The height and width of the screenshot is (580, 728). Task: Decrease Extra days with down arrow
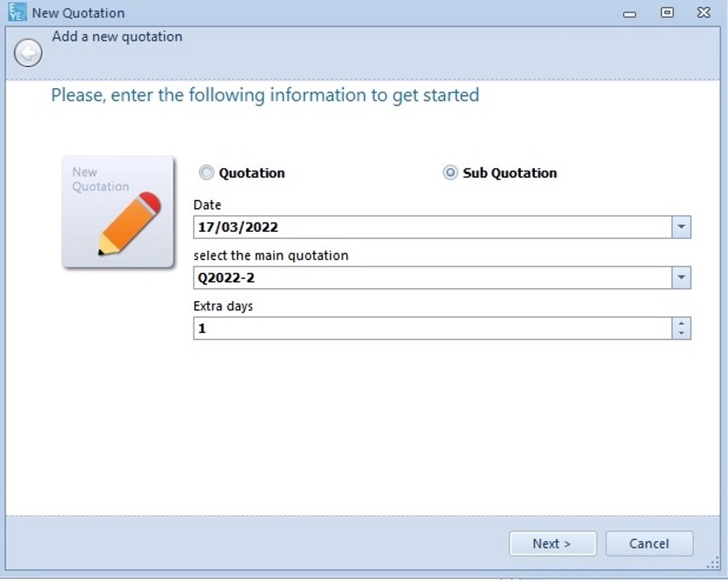point(681,334)
